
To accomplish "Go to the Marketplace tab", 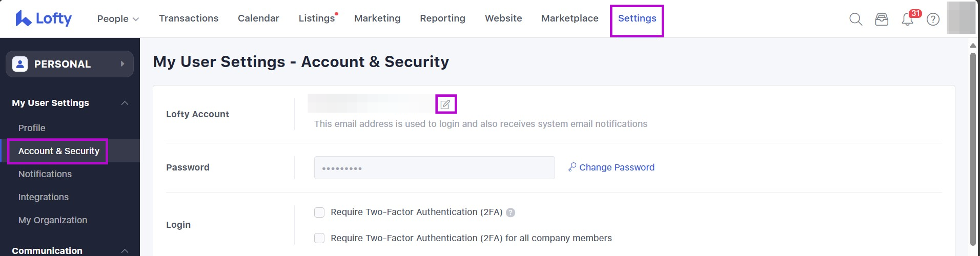I will tap(569, 18).
